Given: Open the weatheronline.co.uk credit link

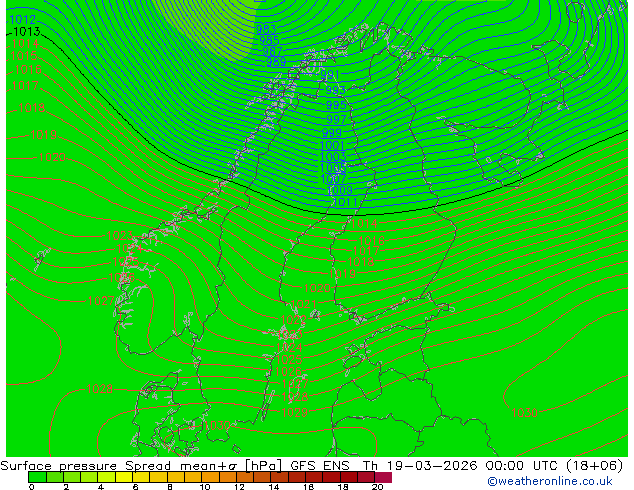Looking at the screenshot, I should (550, 481).
